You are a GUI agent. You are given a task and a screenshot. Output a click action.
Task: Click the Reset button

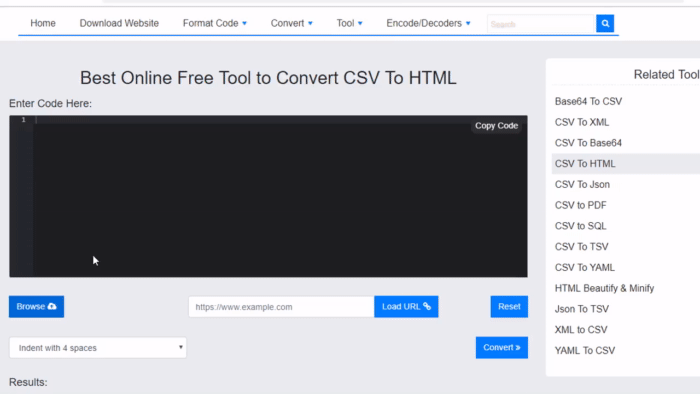click(509, 307)
